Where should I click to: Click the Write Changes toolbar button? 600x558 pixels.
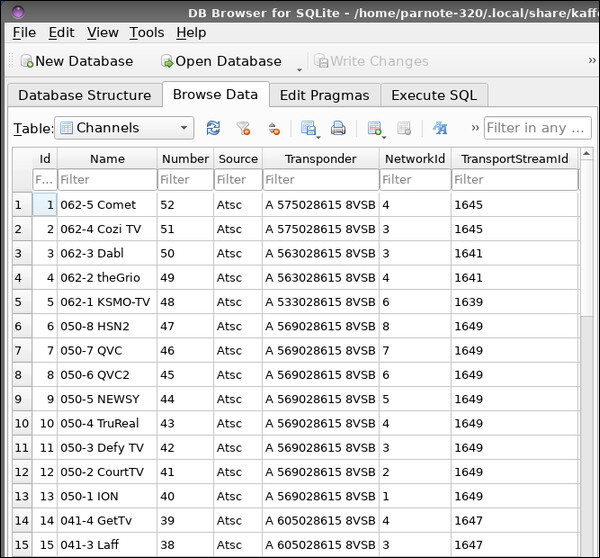pos(371,61)
